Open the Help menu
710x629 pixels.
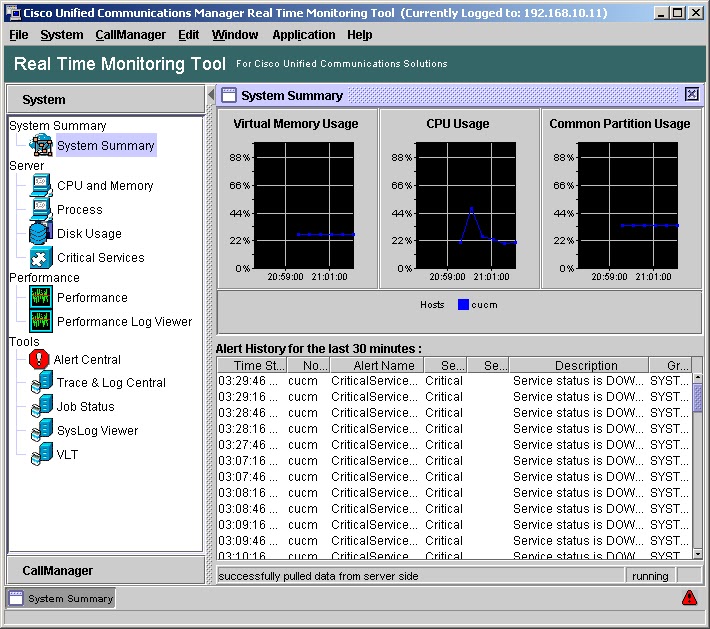click(360, 35)
